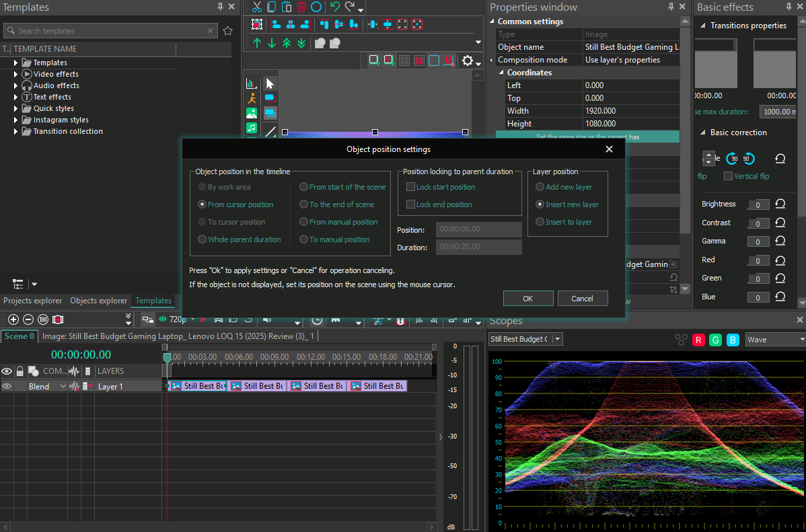Select the green music note audio tool
The width and height of the screenshot is (806, 532).
[252, 128]
